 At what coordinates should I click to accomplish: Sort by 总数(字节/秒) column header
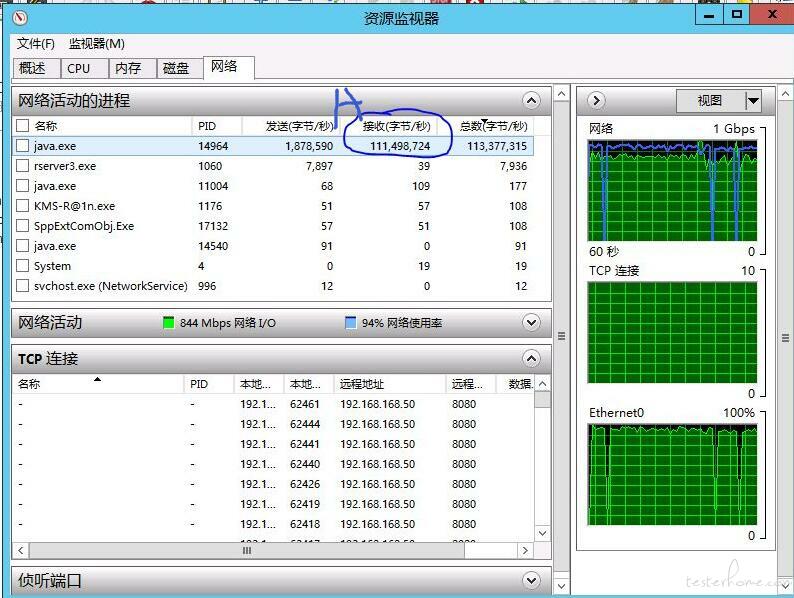[485, 126]
